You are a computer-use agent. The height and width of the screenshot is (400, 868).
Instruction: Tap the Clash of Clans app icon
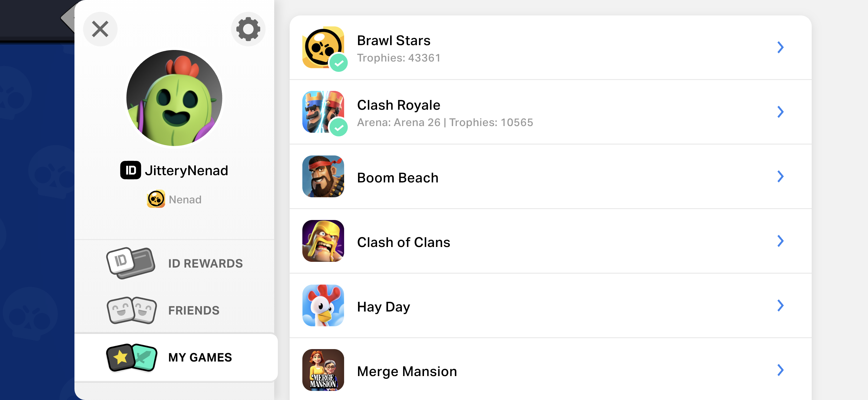click(323, 241)
